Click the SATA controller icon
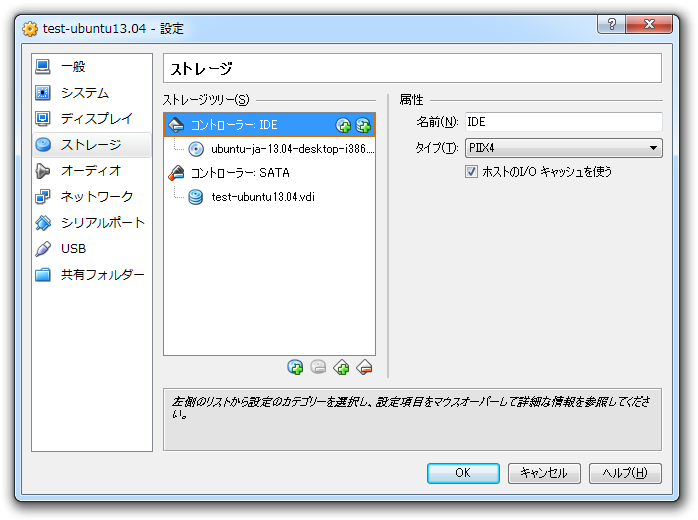This screenshot has width=698, height=520. pos(177,173)
